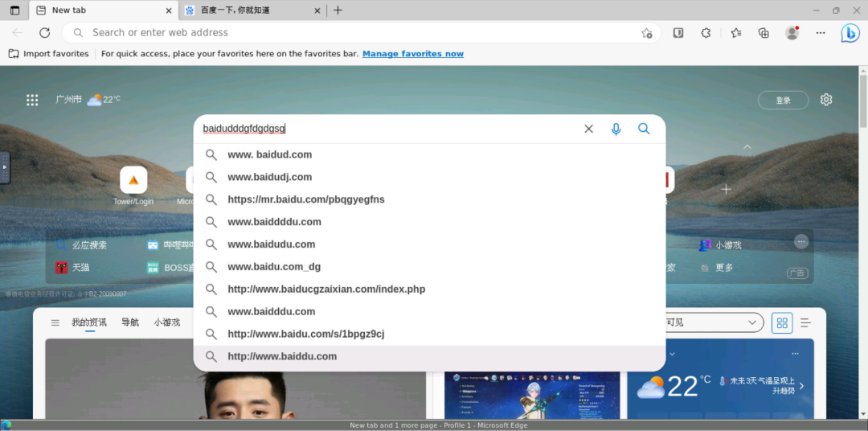Choose suggestion www. baidud.com
Screen dimensions: 868x431
click(429, 154)
